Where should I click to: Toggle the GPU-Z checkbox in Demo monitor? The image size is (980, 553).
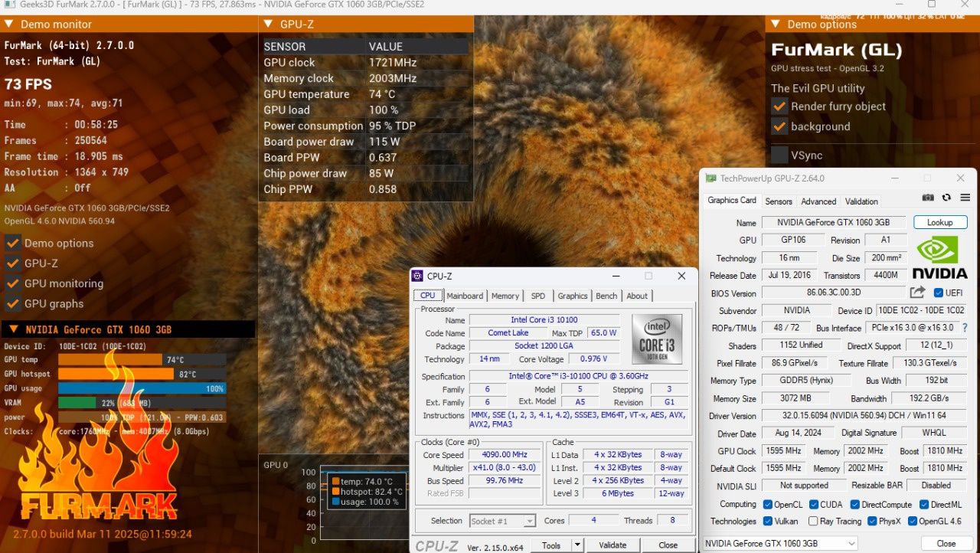pyautogui.click(x=13, y=263)
